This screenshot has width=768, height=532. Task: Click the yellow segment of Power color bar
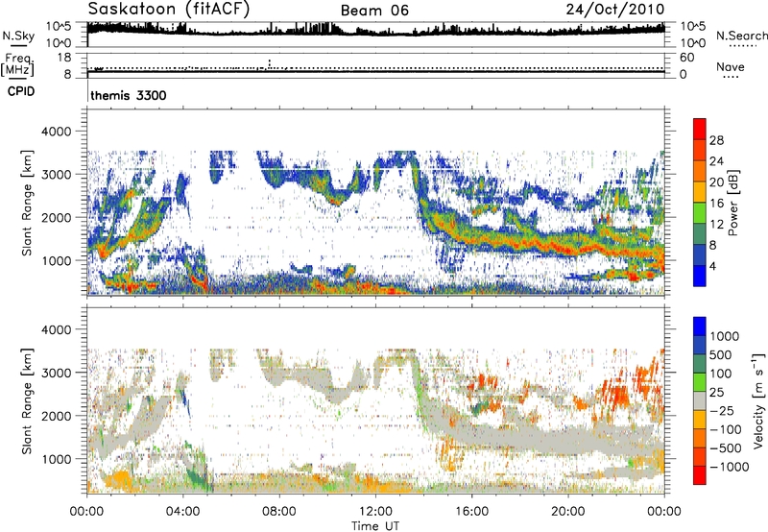[700, 191]
